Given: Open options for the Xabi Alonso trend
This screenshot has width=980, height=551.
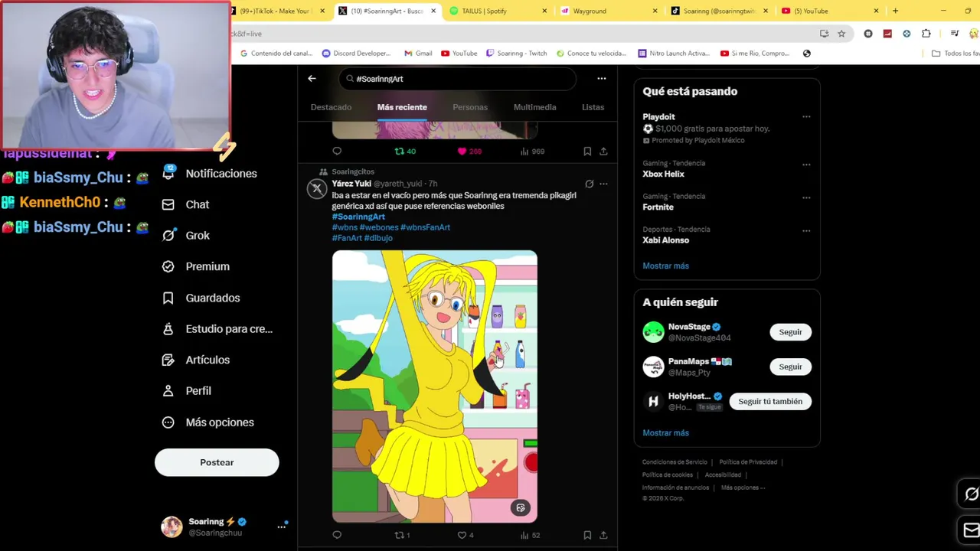Looking at the screenshot, I should (806, 230).
